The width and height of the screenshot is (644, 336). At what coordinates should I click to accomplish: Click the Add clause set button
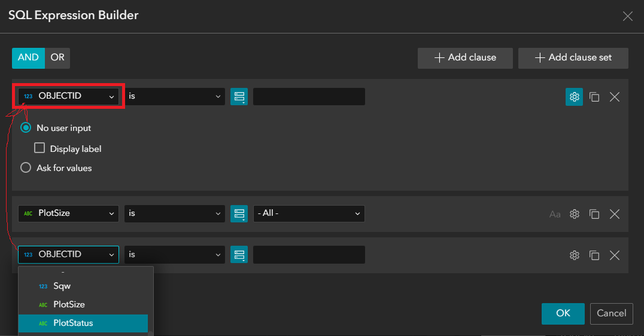(x=573, y=58)
